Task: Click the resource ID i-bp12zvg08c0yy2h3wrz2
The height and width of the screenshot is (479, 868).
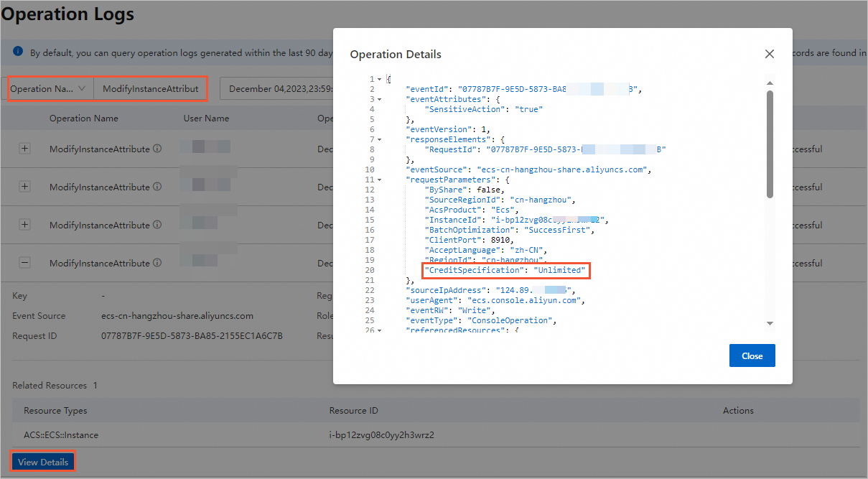Action: point(381,434)
